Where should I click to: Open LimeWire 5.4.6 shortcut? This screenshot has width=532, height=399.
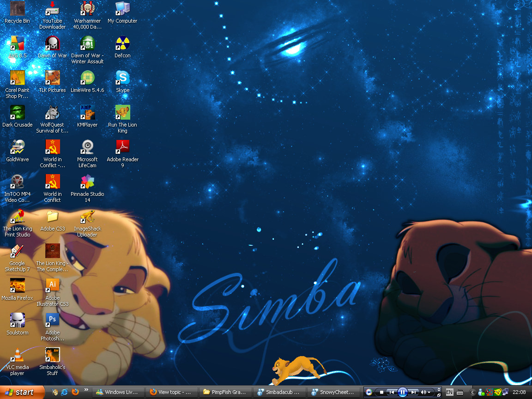tap(87, 78)
